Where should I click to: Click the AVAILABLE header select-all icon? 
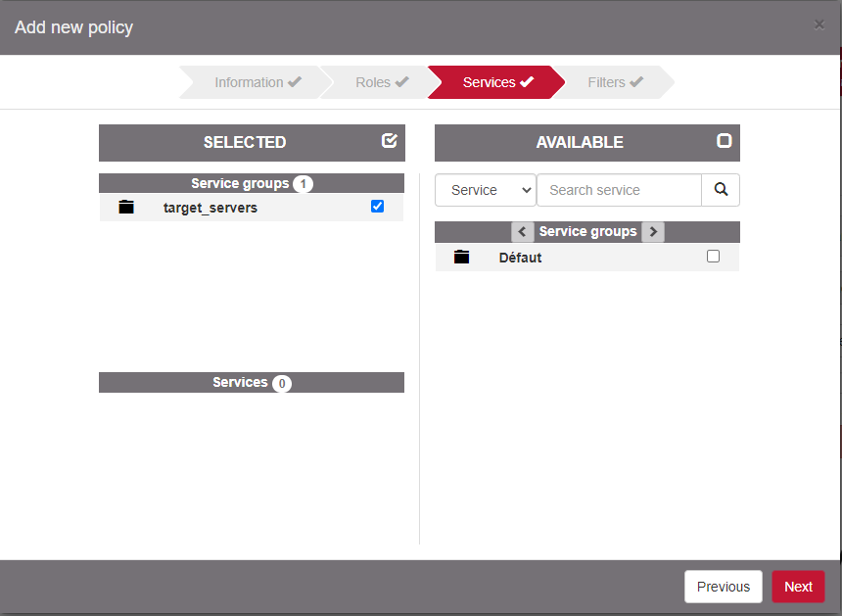point(725,141)
